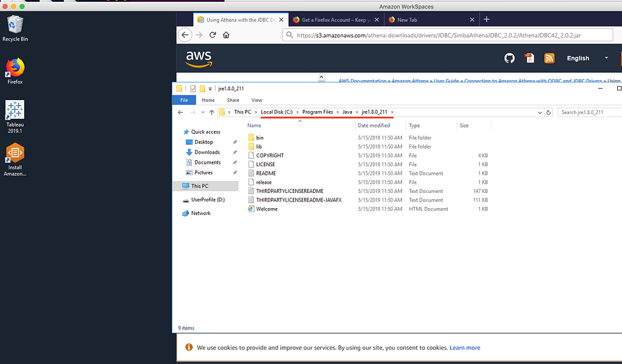Open the GitHub icon in AWS header
The height and width of the screenshot is (364, 622).
[x=510, y=58]
